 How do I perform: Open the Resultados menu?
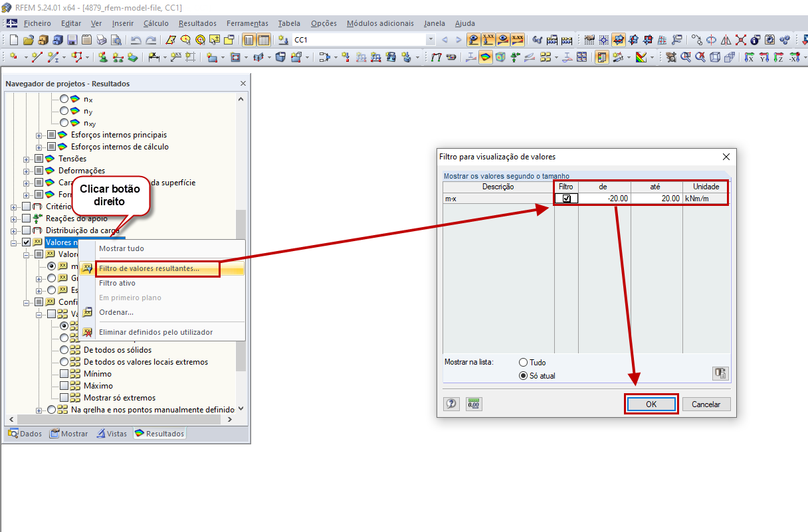[x=197, y=23]
